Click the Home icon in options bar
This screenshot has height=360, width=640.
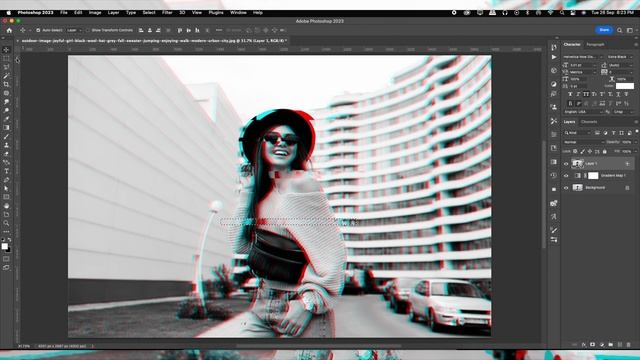coord(9,30)
